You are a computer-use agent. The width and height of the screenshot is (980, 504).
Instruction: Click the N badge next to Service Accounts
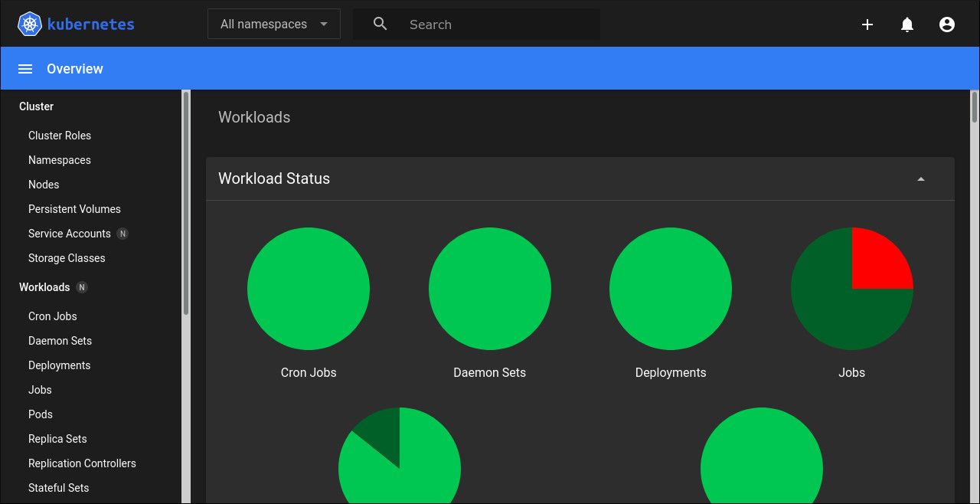(x=122, y=234)
